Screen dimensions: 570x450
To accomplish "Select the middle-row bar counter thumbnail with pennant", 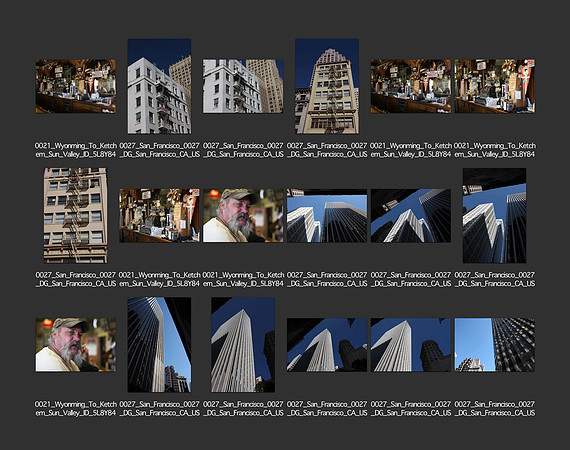I will (x=159, y=216).
